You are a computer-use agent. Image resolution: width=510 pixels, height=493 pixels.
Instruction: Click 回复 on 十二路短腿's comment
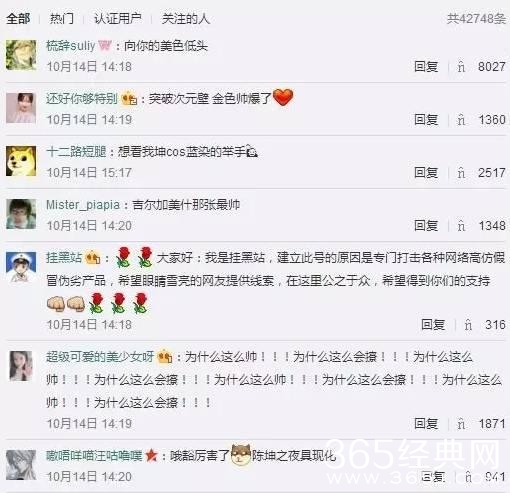point(426,173)
